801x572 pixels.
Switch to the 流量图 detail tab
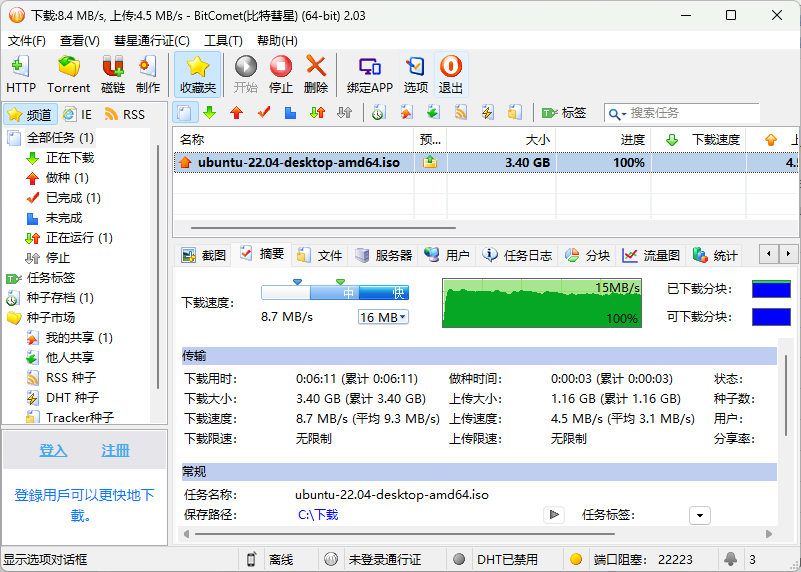click(651, 255)
